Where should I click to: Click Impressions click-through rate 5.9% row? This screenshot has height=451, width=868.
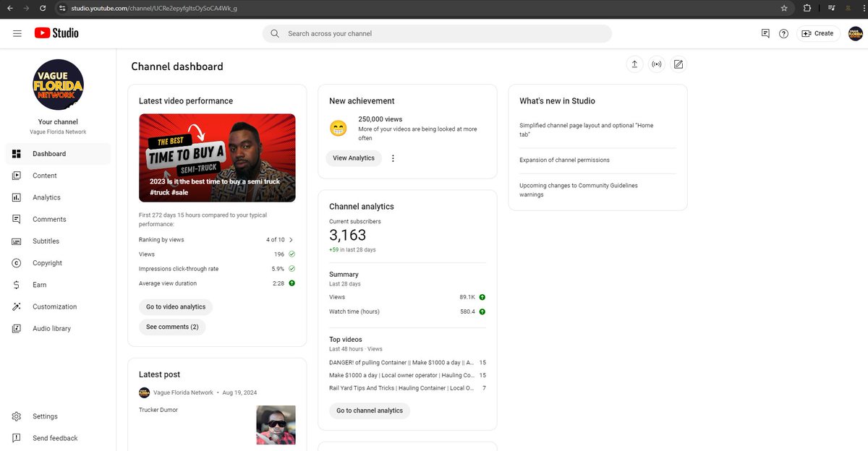[217, 269]
